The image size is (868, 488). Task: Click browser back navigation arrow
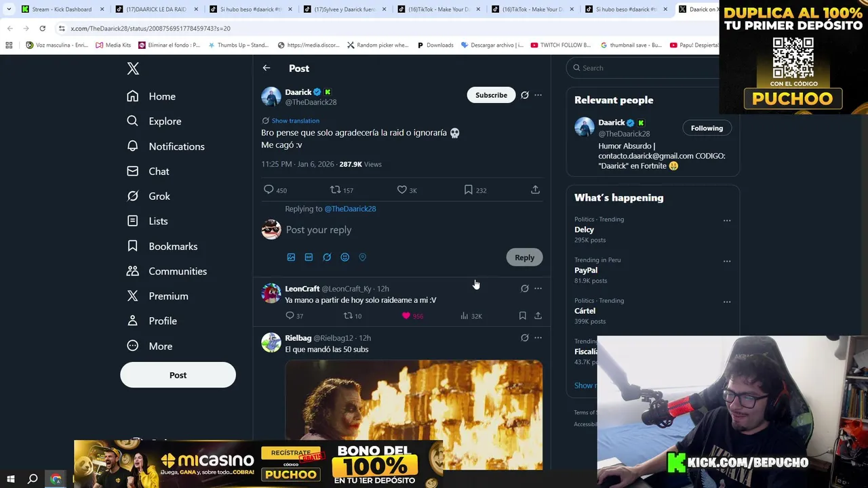pos(10,28)
